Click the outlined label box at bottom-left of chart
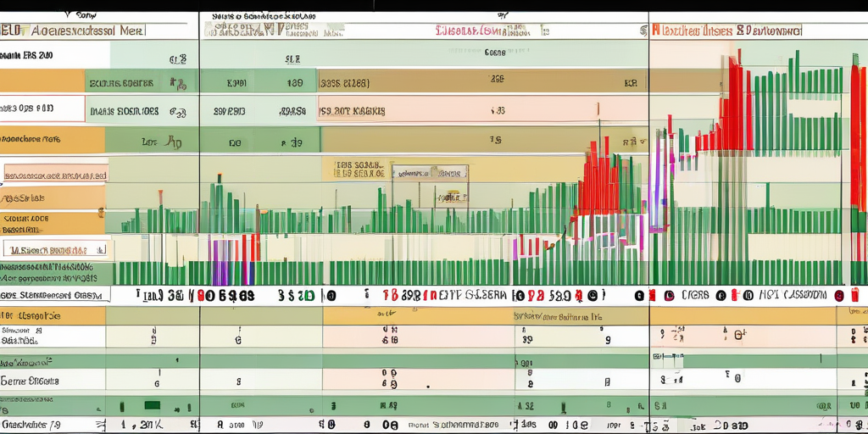 pos(57,250)
